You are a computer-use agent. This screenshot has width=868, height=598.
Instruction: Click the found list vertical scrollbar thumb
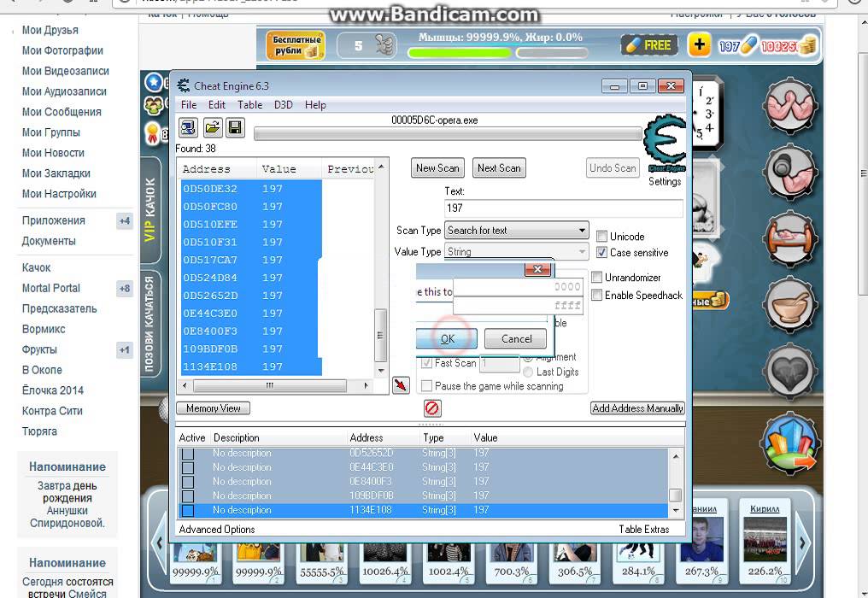(380, 335)
